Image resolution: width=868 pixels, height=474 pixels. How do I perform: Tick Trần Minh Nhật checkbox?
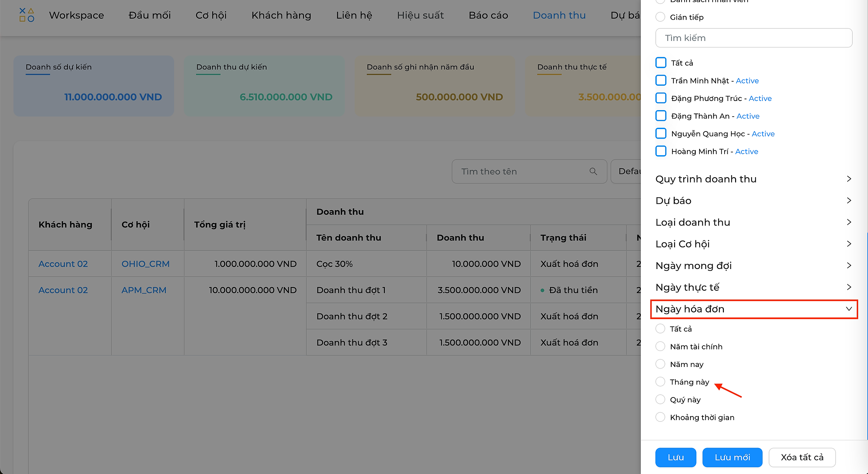pyautogui.click(x=661, y=80)
